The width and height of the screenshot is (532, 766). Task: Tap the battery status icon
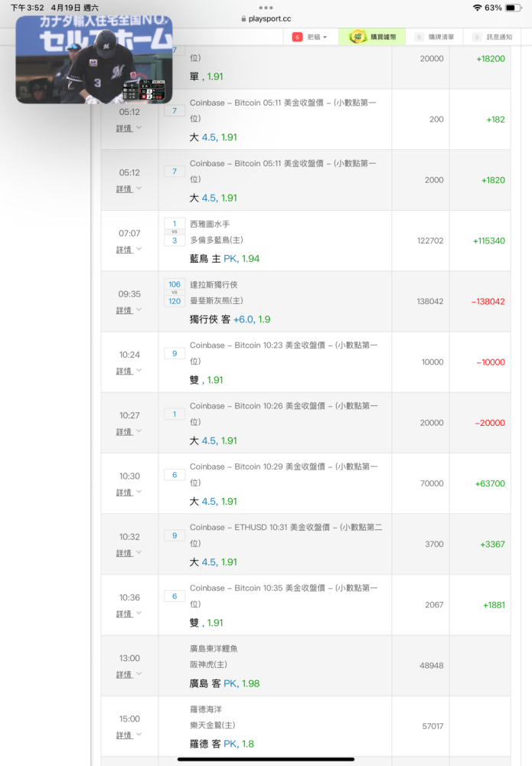[x=514, y=8]
